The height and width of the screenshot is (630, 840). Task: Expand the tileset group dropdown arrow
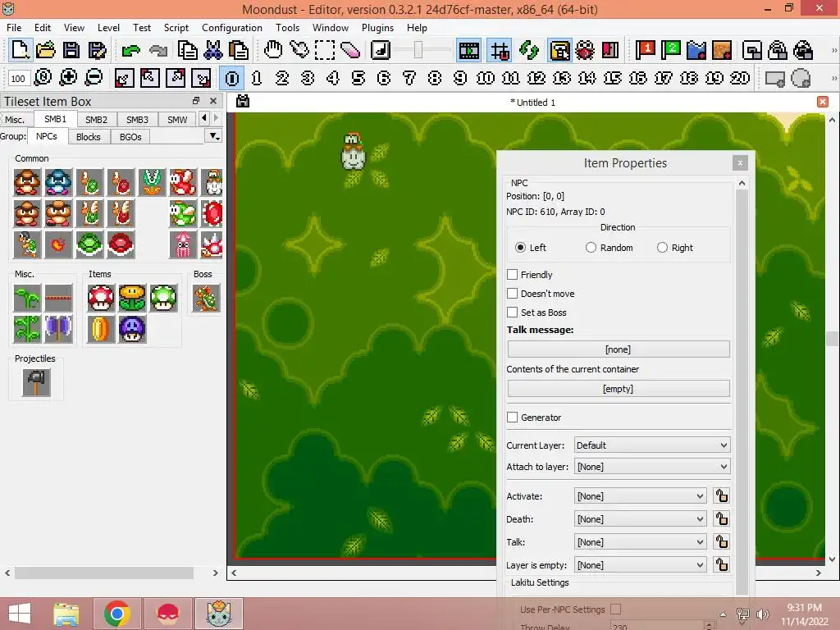pyautogui.click(x=214, y=137)
